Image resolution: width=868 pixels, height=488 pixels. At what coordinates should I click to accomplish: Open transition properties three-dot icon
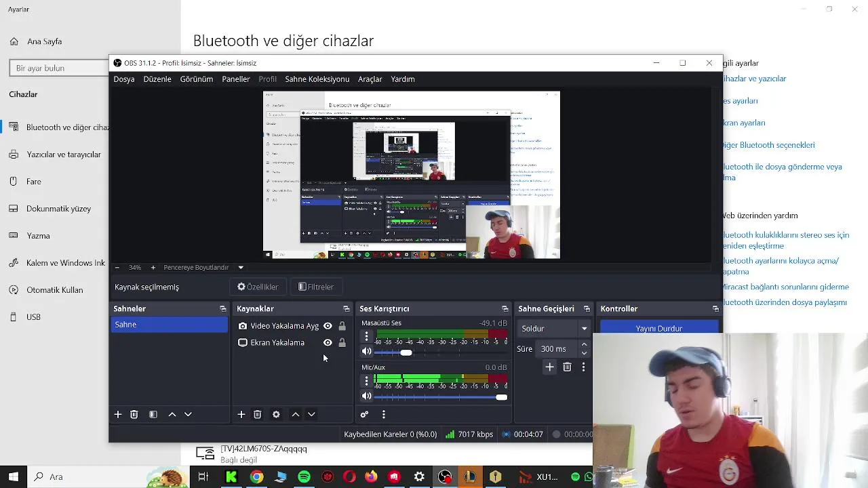[x=583, y=367]
